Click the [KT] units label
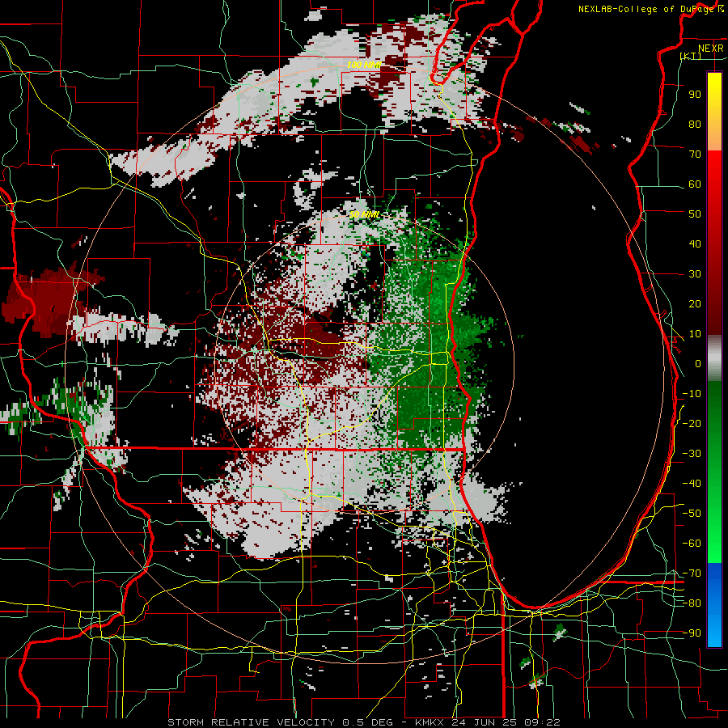 pyautogui.click(x=691, y=56)
